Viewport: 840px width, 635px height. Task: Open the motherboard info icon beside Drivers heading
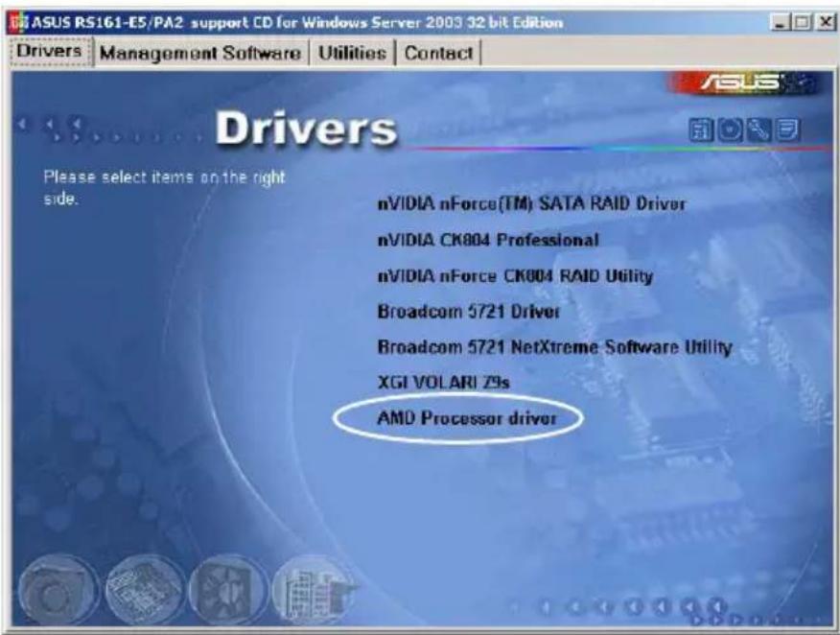tap(701, 129)
